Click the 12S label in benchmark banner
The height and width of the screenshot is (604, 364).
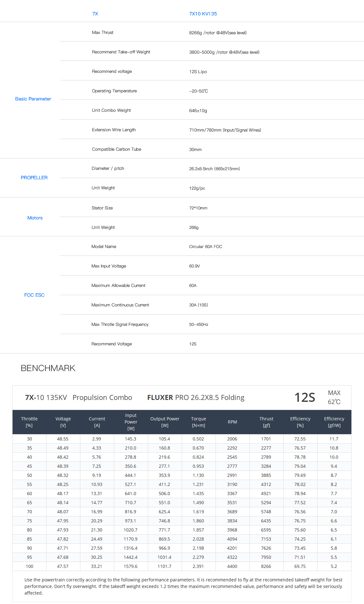coord(305,397)
